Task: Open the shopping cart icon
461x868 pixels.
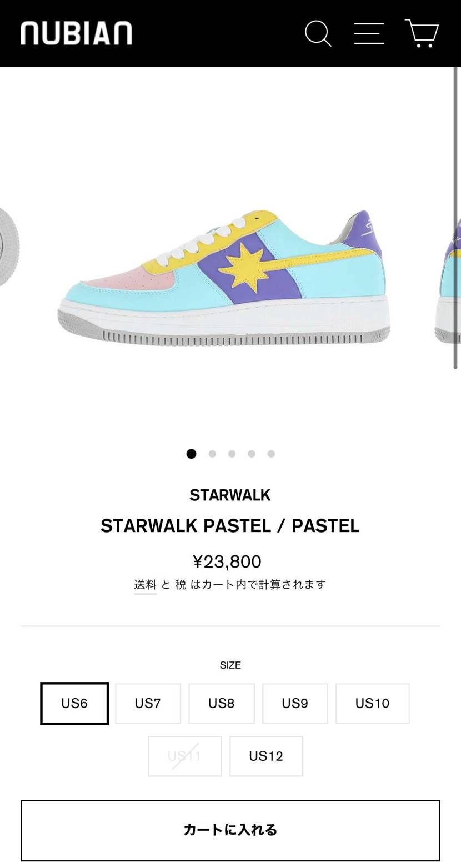Action: point(422,33)
